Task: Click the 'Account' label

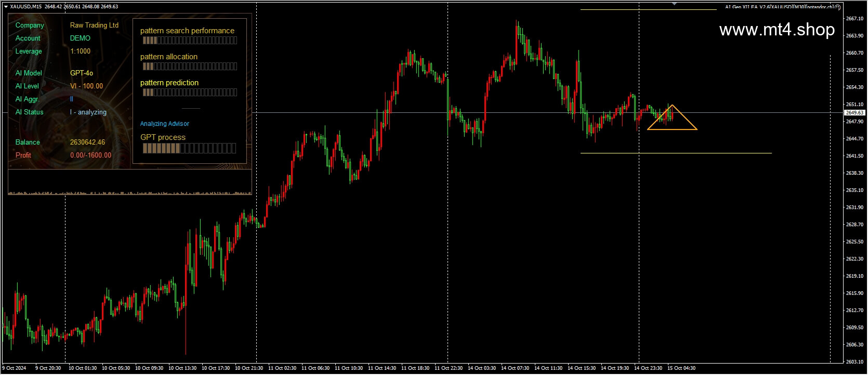Action: 28,38
